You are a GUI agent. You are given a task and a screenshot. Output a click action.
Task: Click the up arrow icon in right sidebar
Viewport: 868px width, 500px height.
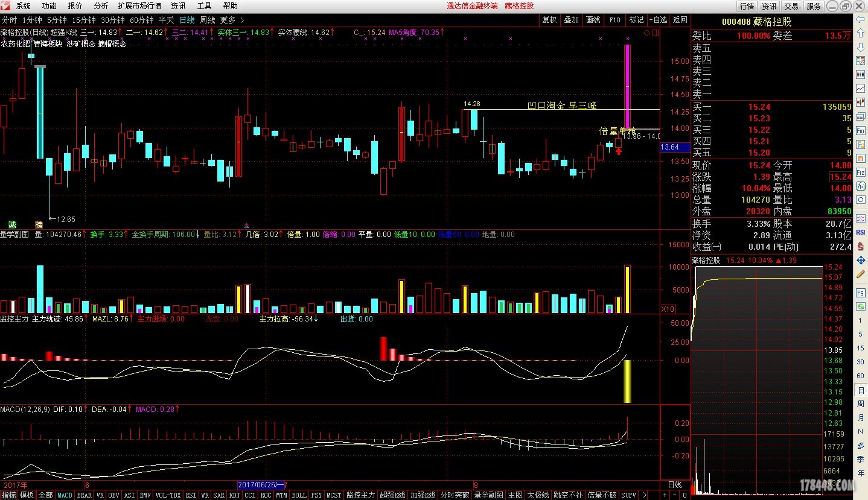861,33
